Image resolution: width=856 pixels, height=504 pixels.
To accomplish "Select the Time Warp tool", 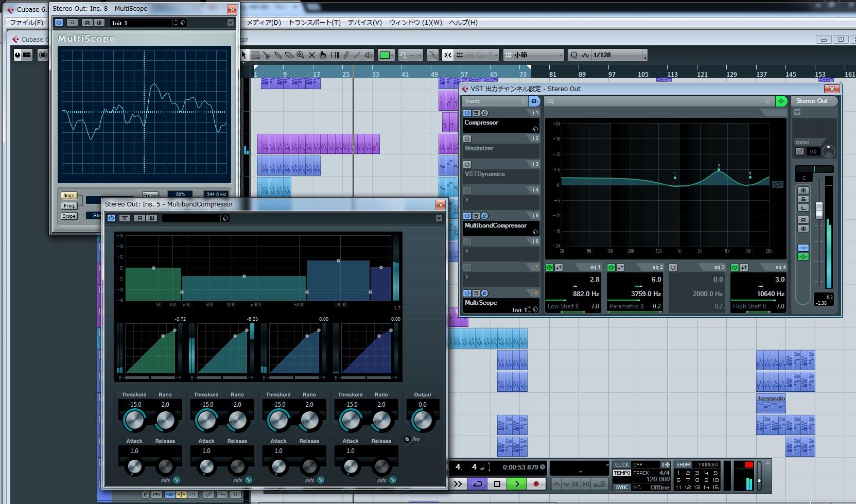I will pos(335,55).
